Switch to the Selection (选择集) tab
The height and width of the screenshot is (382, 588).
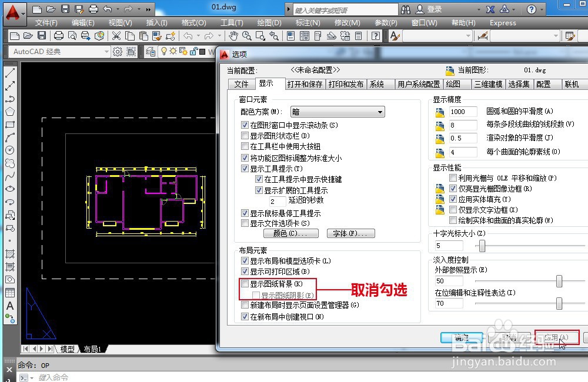click(519, 85)
